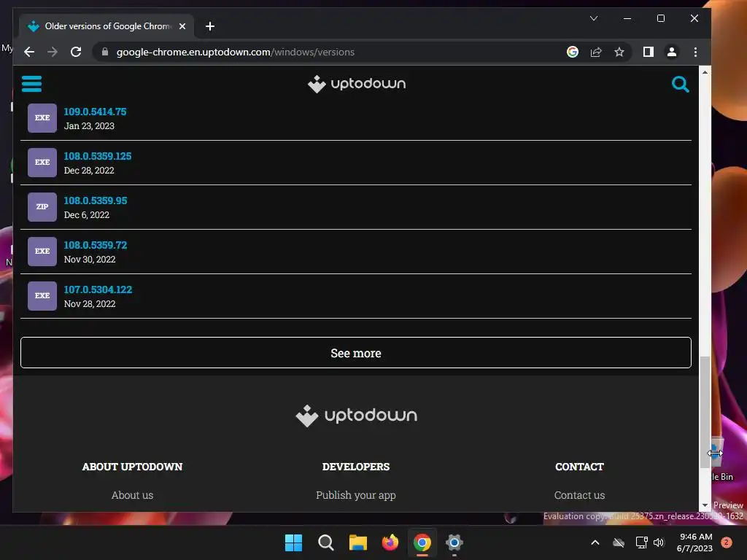Click the Dec 6, 2022 date text
Viewport: 747px width, 560px height.
point(87,215)
